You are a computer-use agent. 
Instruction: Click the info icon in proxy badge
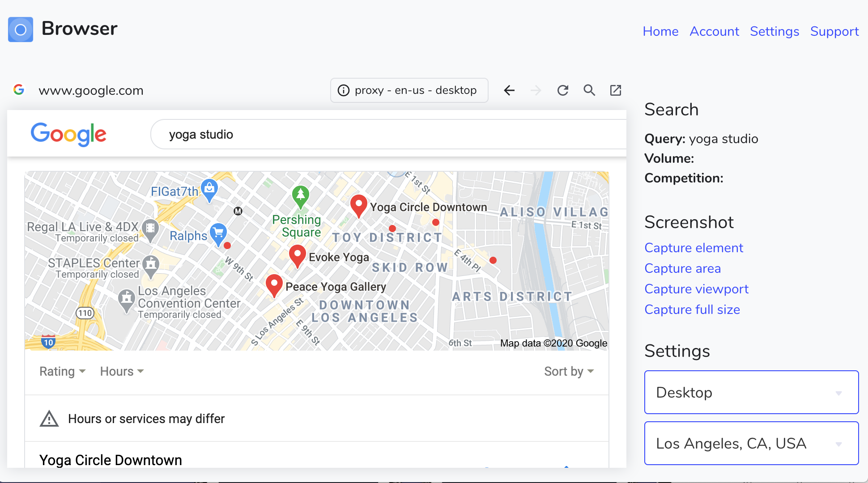coord(343,90)
